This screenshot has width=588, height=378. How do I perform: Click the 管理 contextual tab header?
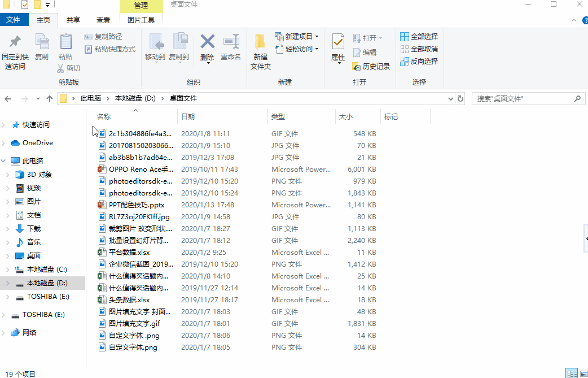click(x=141, y=6)
